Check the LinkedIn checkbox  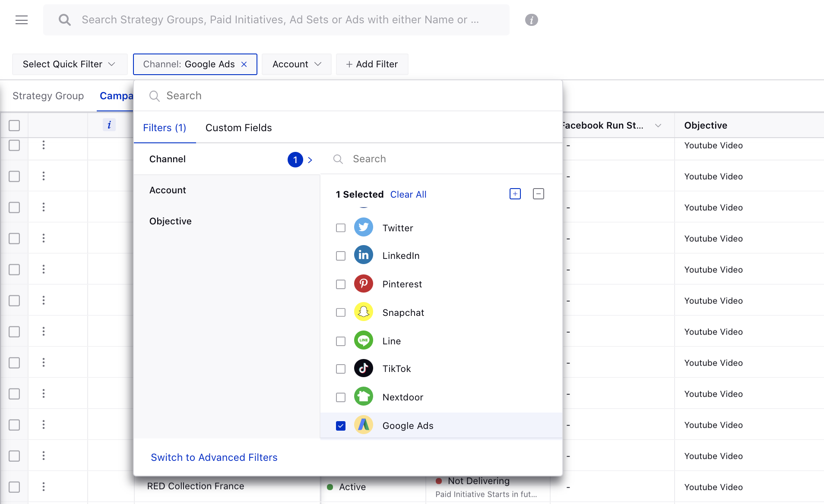[341, 256]
